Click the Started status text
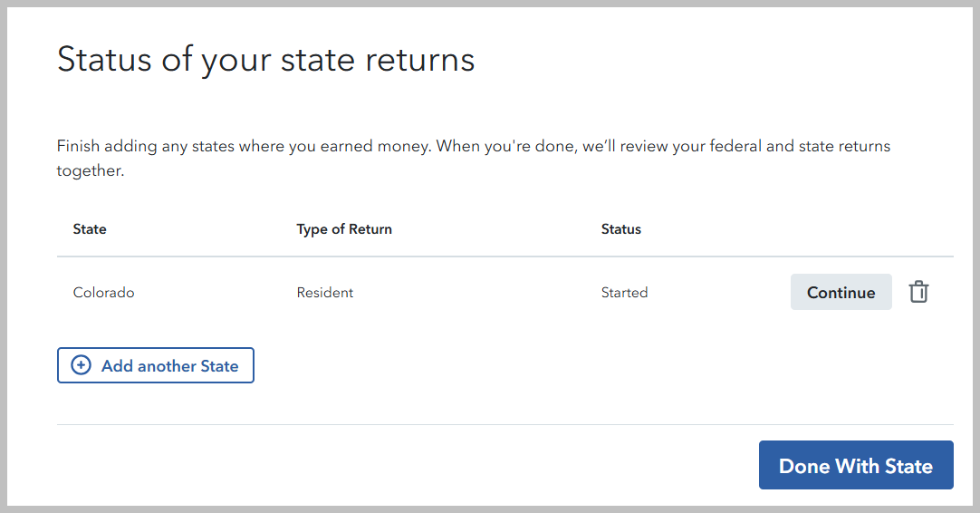Image resolution: width=980 pixels, height=513 pixels. (x=624, y=293)
